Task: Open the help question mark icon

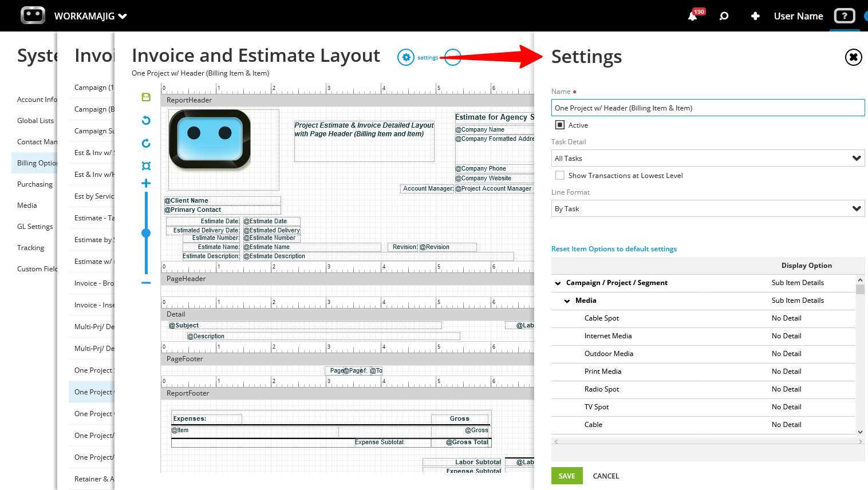Action: (845, 16)
